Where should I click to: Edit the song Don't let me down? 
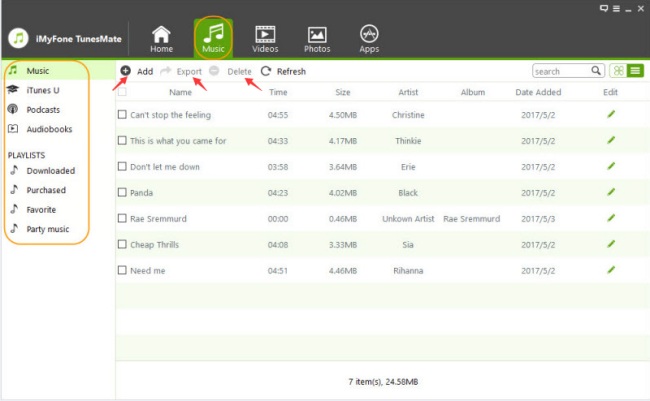tap(611, 166)
